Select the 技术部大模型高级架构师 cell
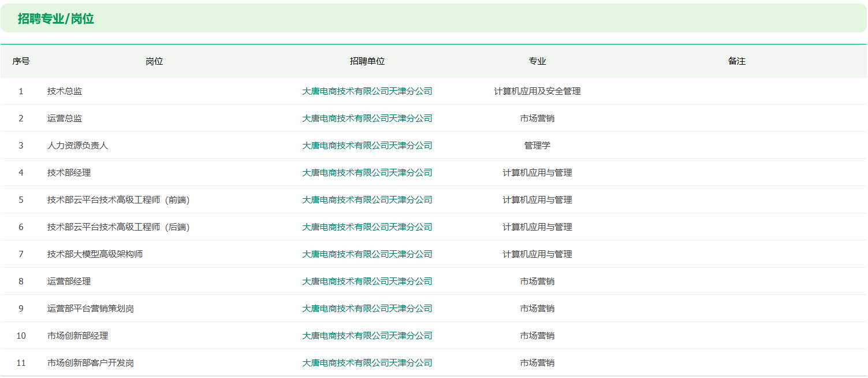868x378 pixels. (95, 254)
